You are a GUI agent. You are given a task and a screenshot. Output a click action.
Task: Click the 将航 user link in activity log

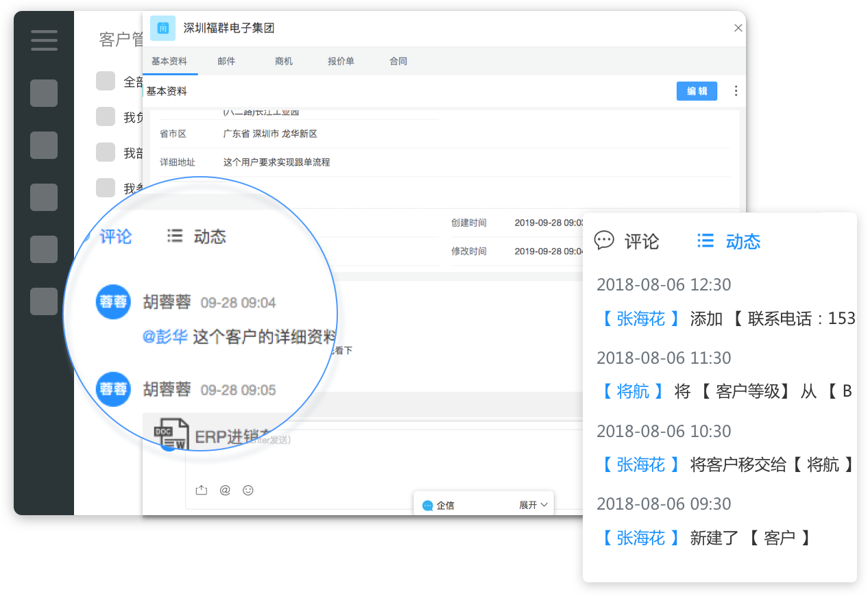(633, 391)
